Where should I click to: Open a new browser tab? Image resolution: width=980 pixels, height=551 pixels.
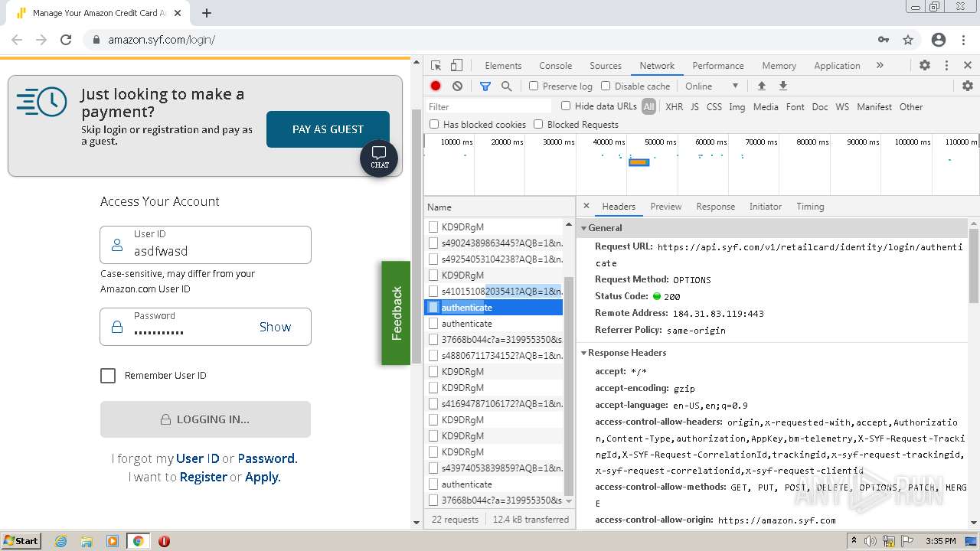[x=207, y=13]
